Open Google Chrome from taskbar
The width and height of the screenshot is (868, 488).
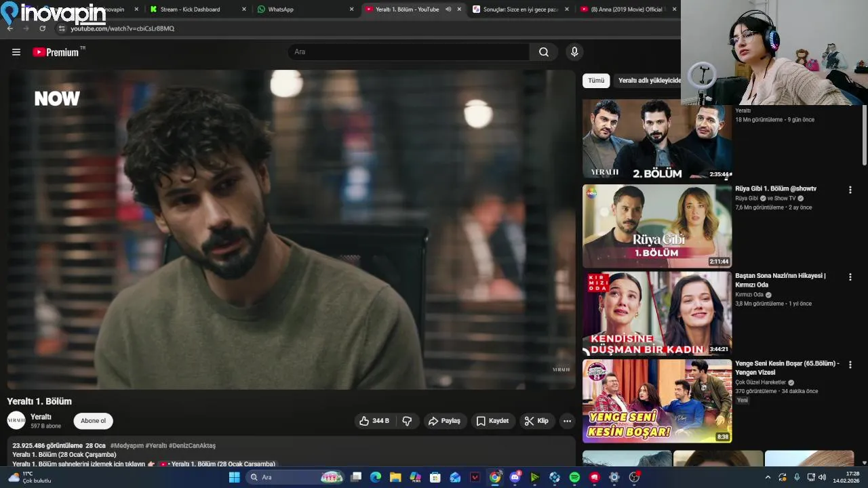pos(495,477)
